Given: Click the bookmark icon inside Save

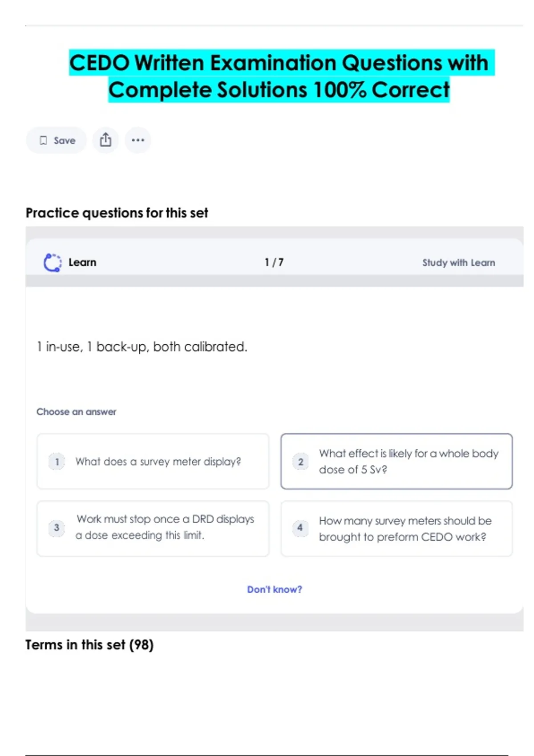Looking at the screenshot, I should 43,141.
